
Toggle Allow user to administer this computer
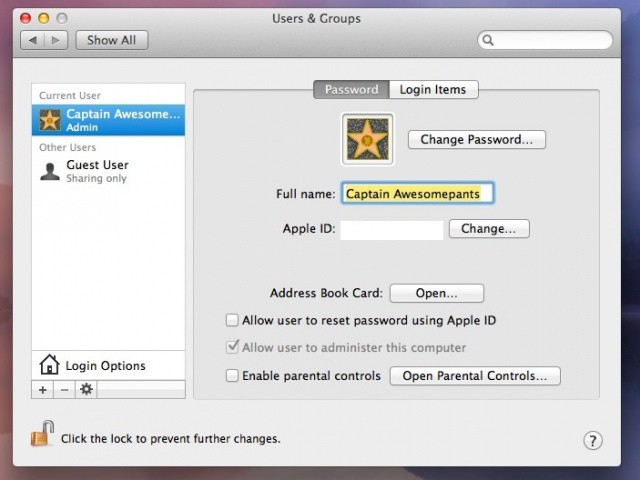pyautogui.click(x=232, y=348)
